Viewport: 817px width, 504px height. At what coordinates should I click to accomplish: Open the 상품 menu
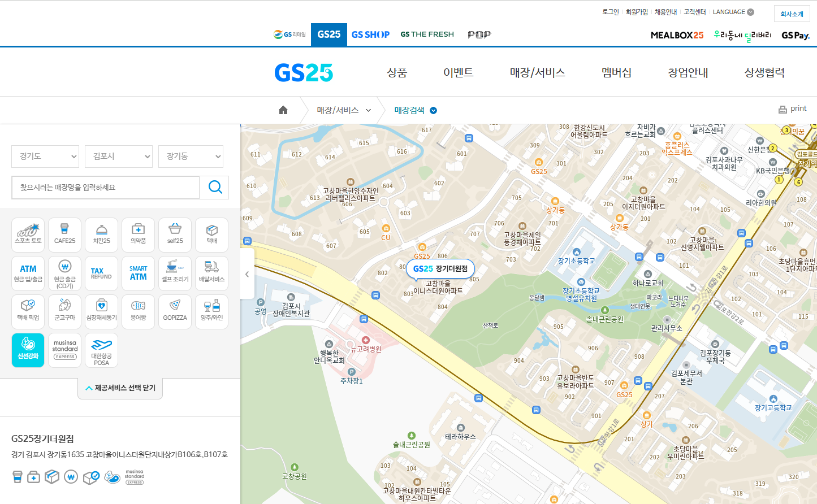[x=397, y=72]
